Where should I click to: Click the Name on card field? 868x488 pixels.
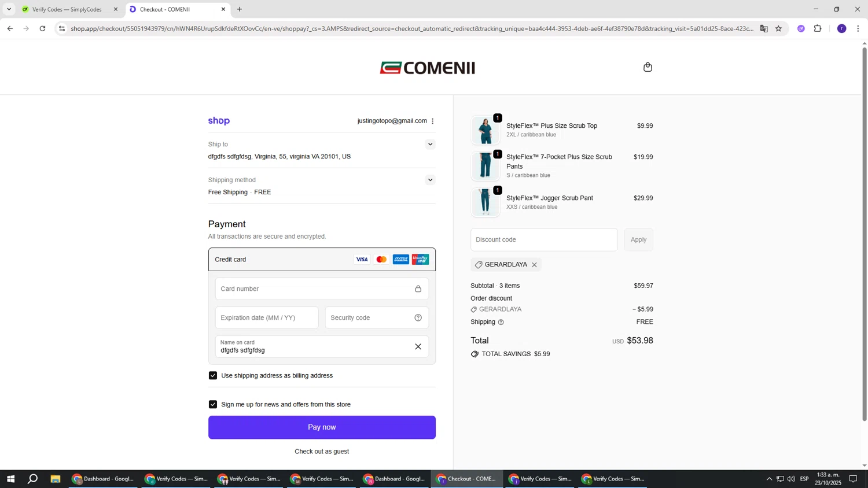pyautogui.click(x=322, y=347)
